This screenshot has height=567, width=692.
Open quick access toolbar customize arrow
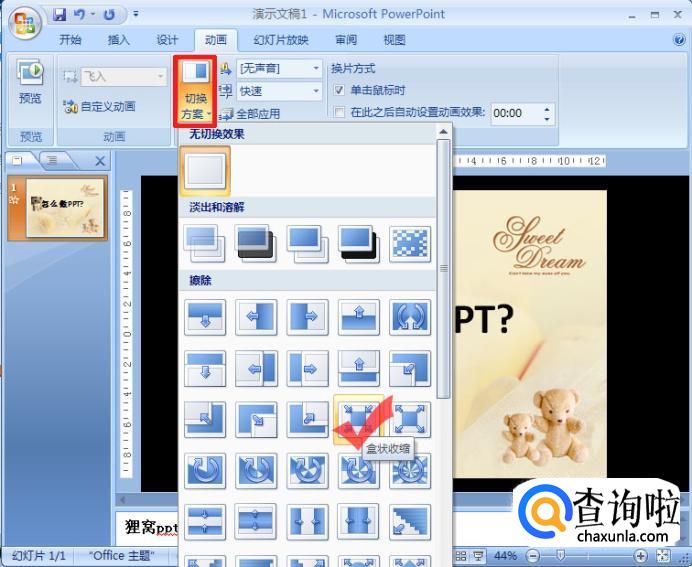pos(136,15)
